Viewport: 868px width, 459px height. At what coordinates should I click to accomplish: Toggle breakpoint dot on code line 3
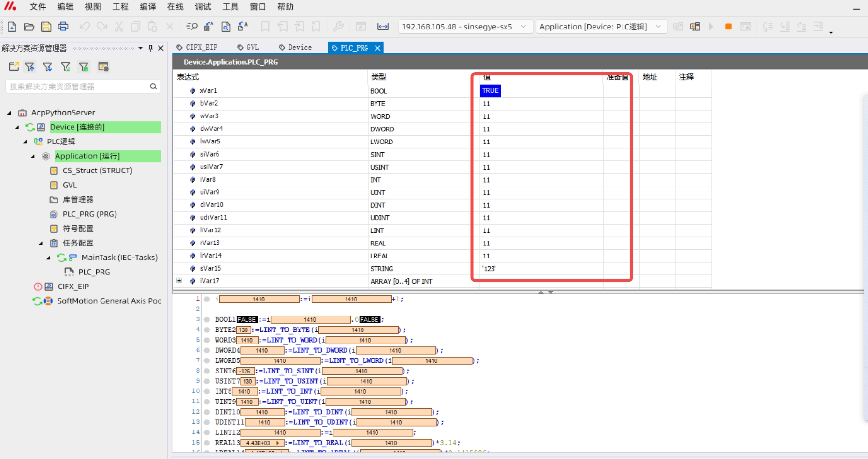pos(207,319)
